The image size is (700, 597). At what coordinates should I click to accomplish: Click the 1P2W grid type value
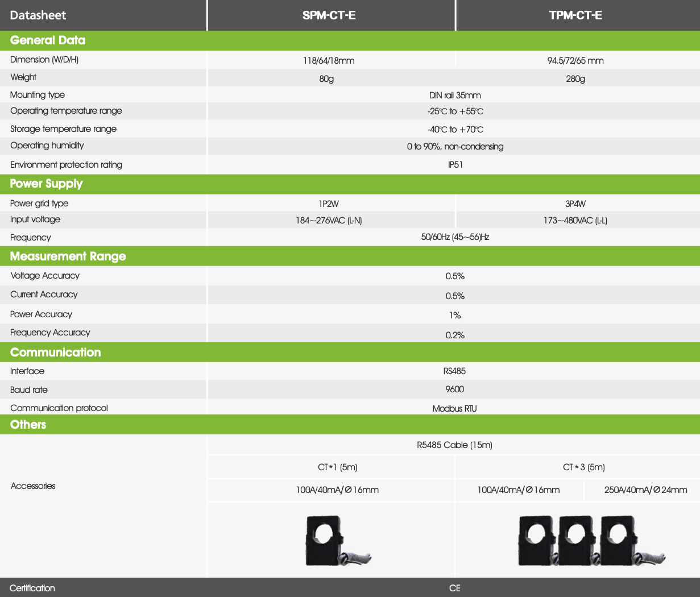[x=329, y=204]
